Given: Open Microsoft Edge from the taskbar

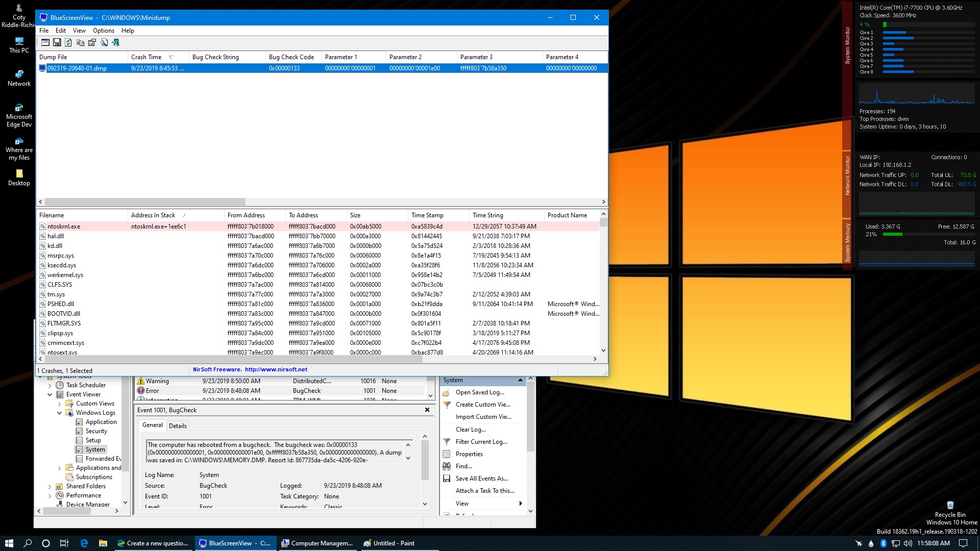Looking at the screenshot, I should (84, 543).
